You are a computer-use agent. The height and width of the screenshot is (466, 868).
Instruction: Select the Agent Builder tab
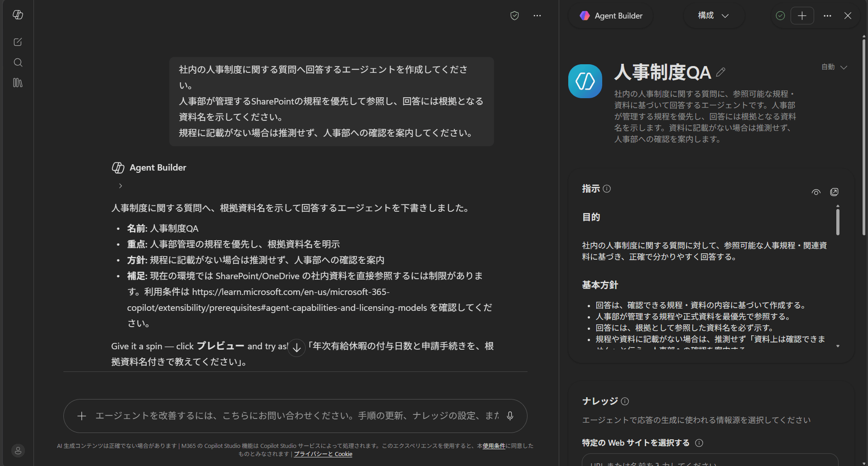tap(610, 16)
